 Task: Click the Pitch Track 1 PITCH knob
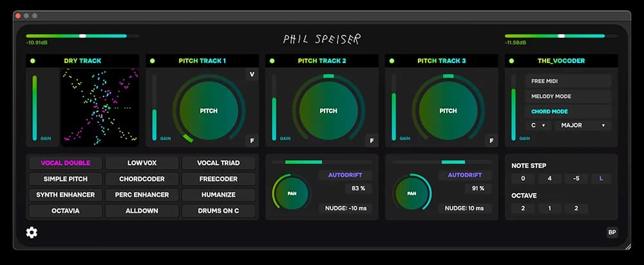209,111
